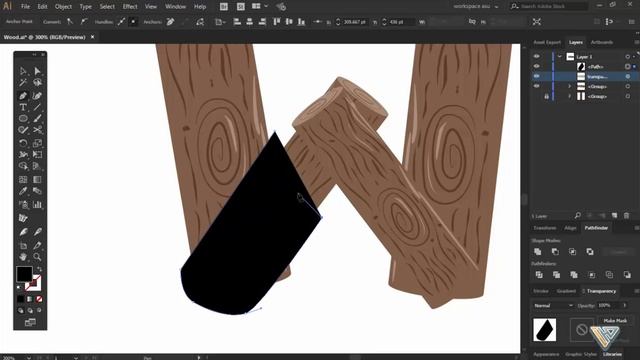Switch to the Asset Export tab
Screen dimensions: 640x360
[547, 42]
